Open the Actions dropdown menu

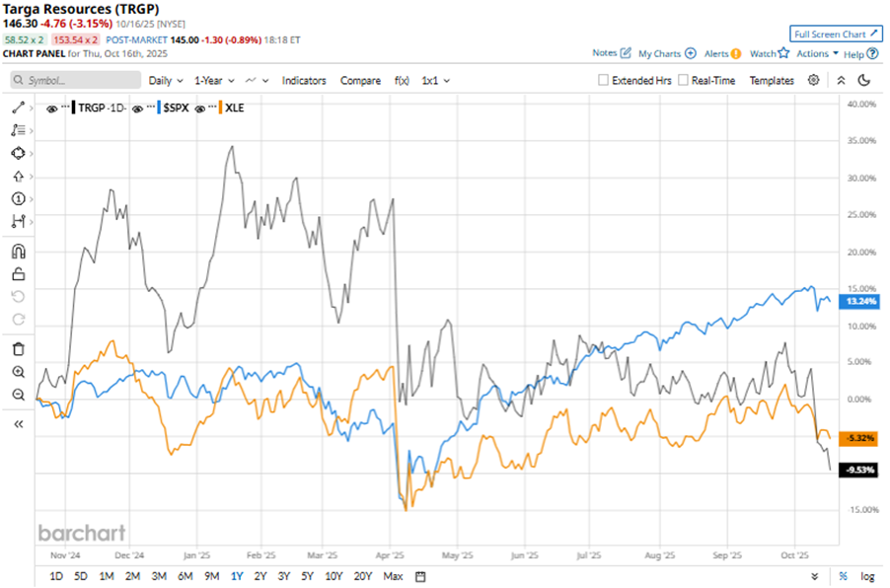(x=817, y=53)
